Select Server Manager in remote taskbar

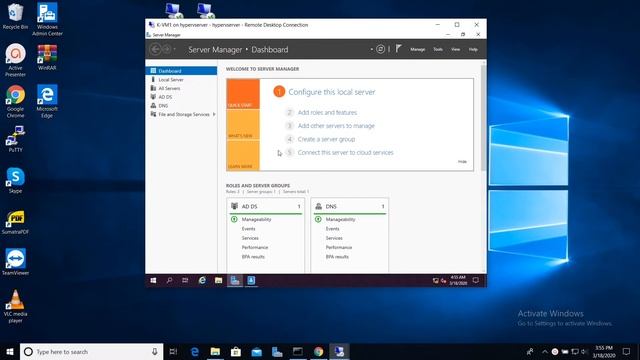(x=235, y=280)
